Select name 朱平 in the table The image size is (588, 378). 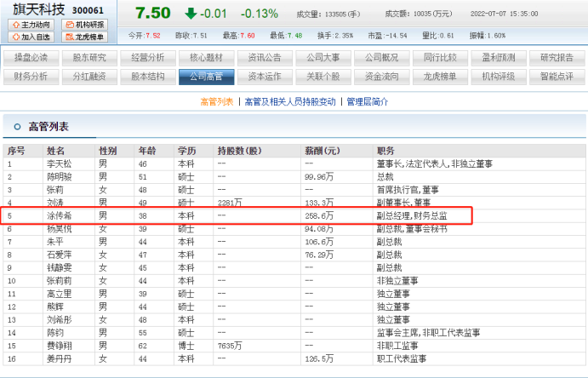pos(55,243)
